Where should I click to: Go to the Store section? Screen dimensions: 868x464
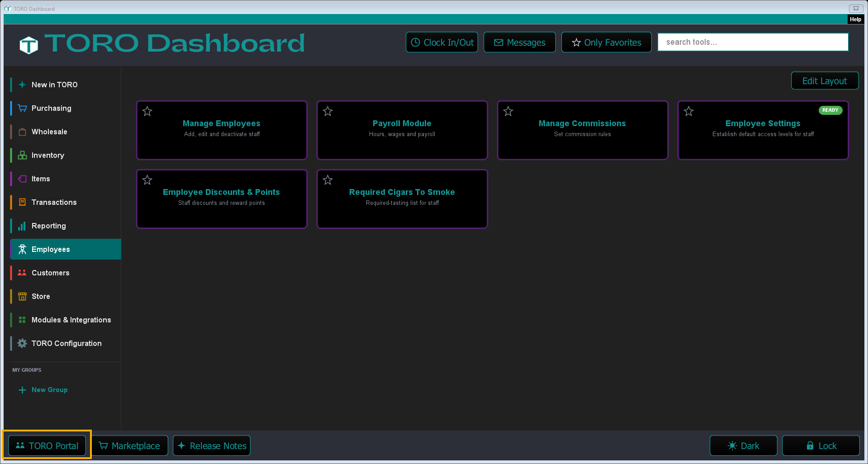click(x=66, y=296)
